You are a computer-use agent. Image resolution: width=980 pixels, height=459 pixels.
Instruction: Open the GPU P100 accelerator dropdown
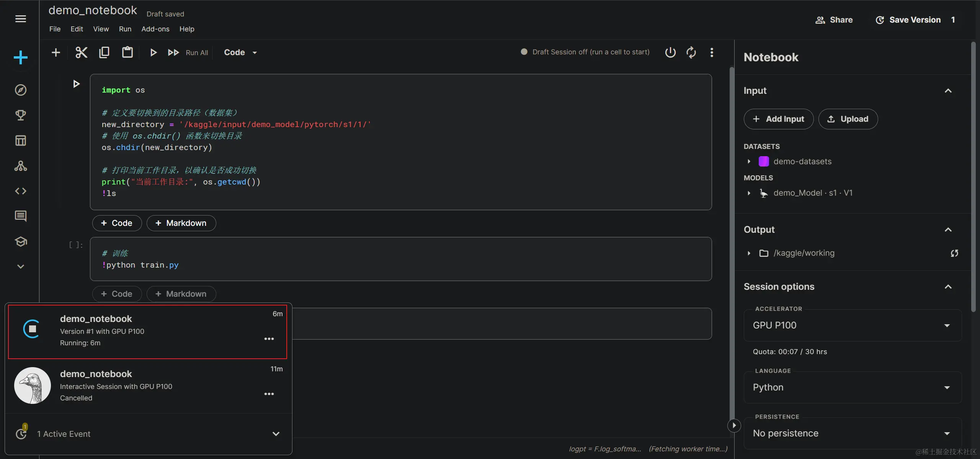point(852,325)
